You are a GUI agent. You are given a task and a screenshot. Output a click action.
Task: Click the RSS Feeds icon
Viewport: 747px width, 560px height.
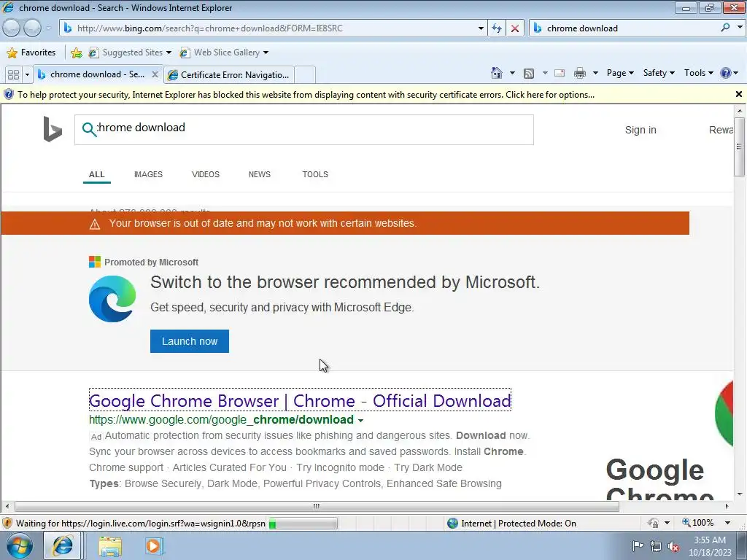point(528,74)
